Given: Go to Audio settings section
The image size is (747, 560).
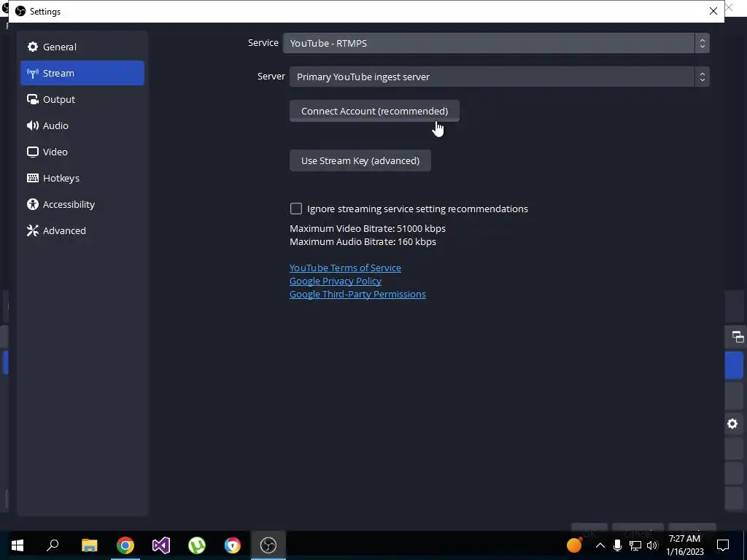Looking at the screenshot, I should pyautogui.click(x=82, y=125).
